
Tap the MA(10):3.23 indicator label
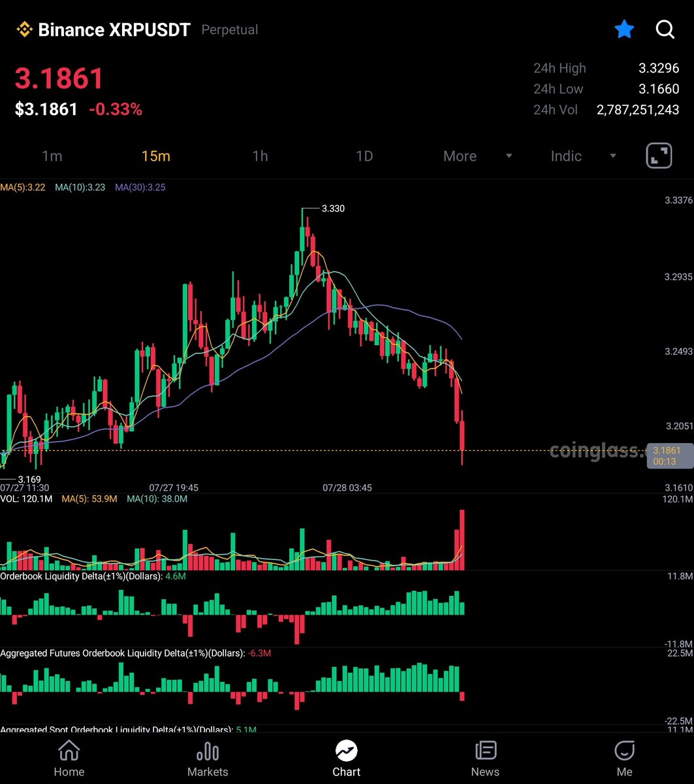pyautogui.click(x=80, y=187)
